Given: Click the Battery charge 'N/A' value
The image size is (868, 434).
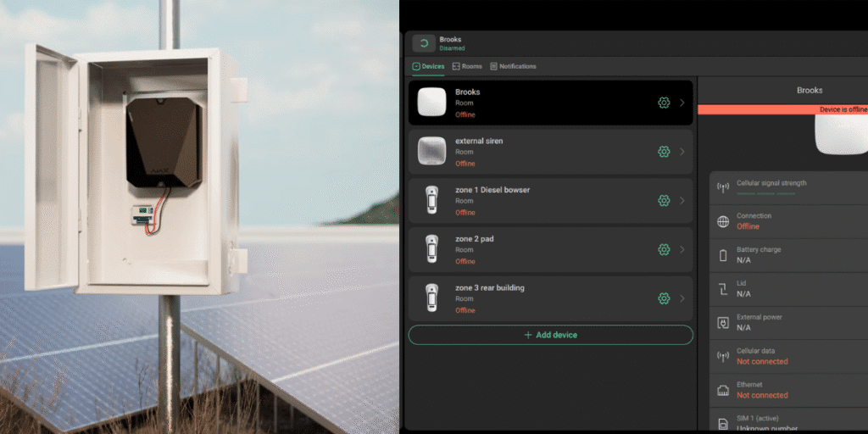Looking at the screenshot, I should click(743, 260).
